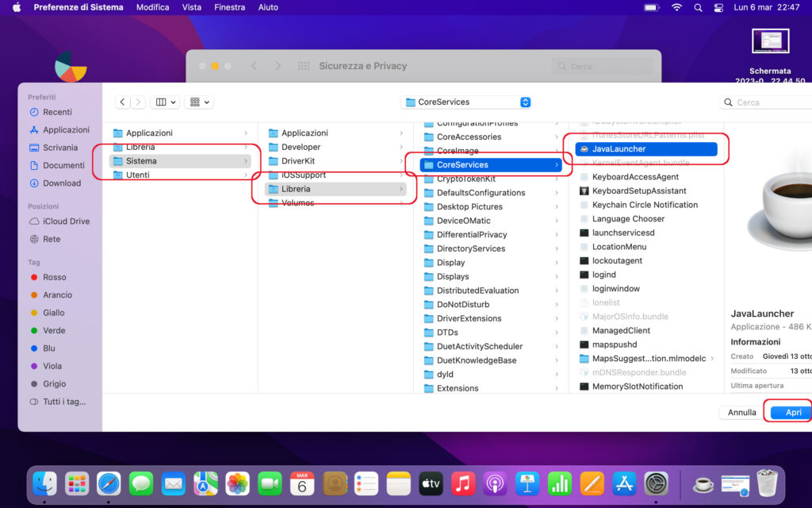Open the Vista menu

[x=192, y=7]
